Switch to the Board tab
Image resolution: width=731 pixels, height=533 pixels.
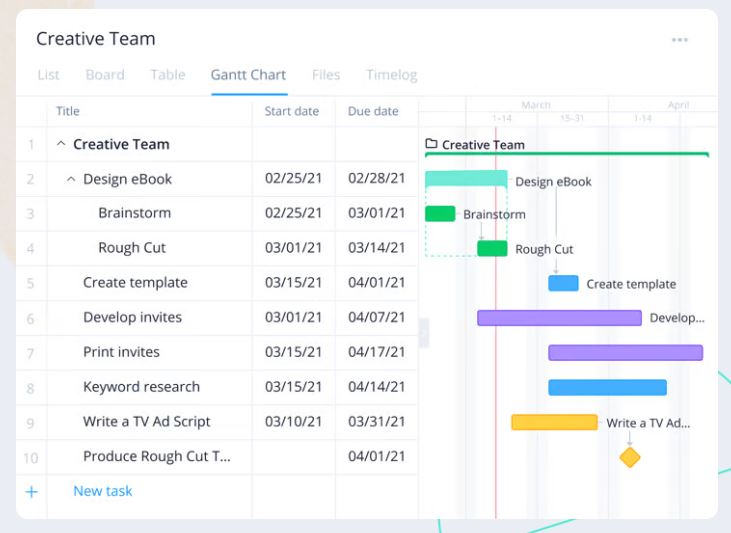click(x=105, y=75)
